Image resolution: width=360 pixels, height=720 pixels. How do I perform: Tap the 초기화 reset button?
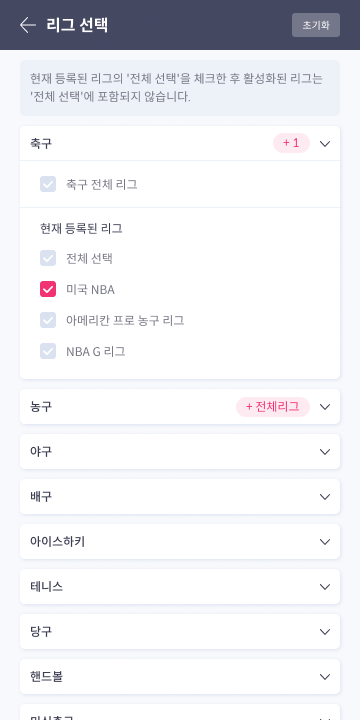tap(316, 25)
